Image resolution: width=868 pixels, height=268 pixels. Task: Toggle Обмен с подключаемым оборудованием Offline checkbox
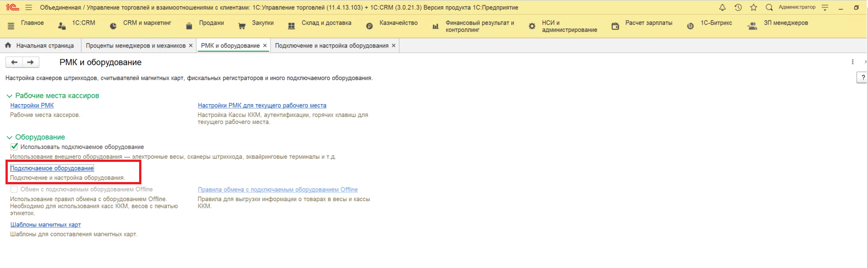click(x=14, y=189)
